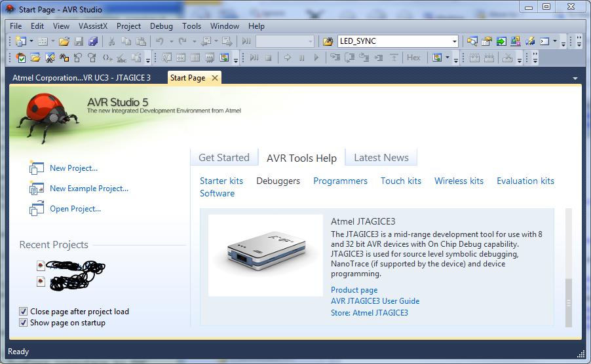Toggle Hex display button
The image size is (591, 364).
tap(413, 58)
